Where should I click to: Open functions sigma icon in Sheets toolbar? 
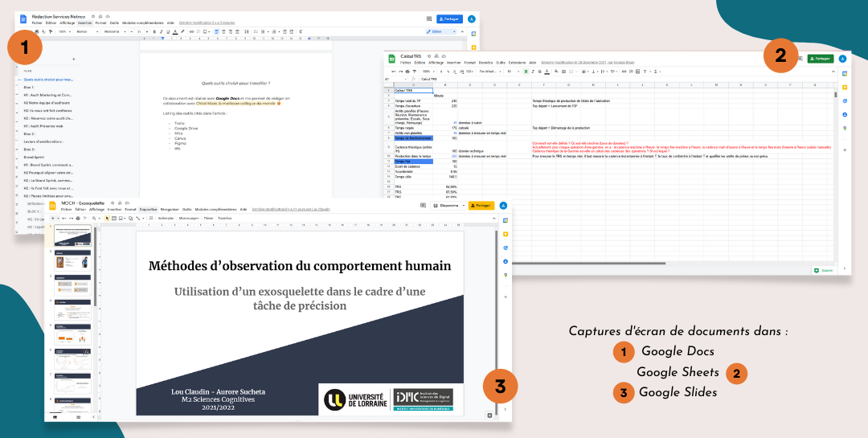(x=656, y=72)
